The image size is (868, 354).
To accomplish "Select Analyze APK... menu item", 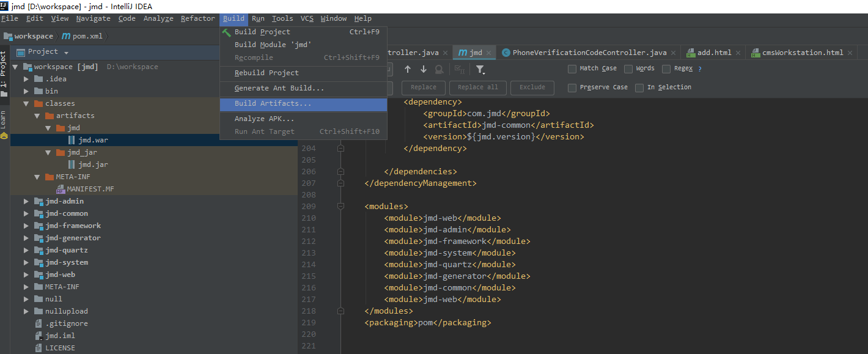I will (303, 119).
